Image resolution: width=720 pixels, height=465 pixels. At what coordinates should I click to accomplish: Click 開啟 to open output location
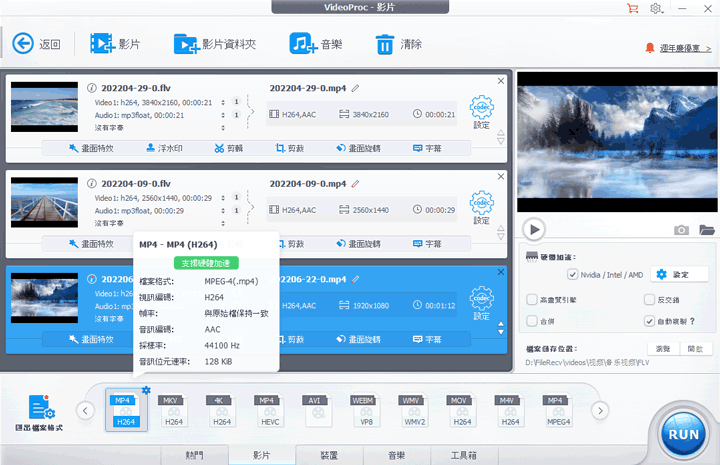(x=695, y=349)
